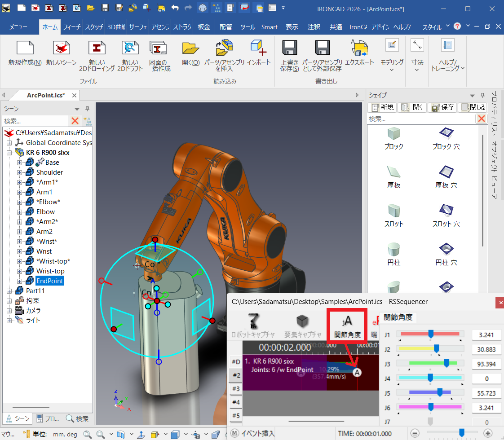Expand the Part11 tree node

click(x=9, y=291)
